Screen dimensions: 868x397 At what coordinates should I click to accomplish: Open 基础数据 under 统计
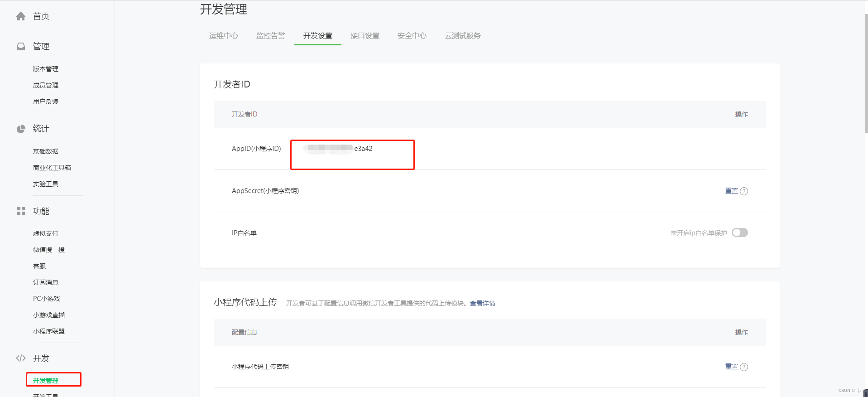[46, 151]
